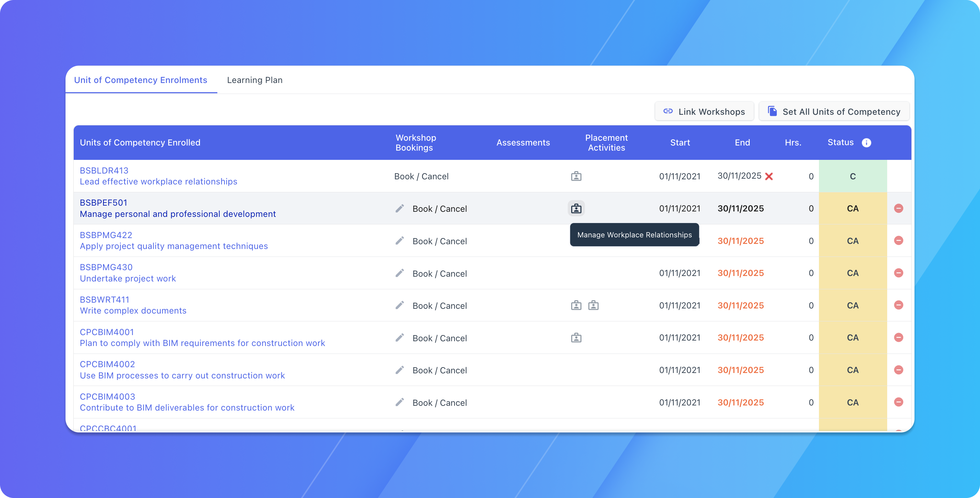Screen dimensions: 980x498
Task: Click Book / Cancel for CPCBIM4001
Action: pos(440,338)
